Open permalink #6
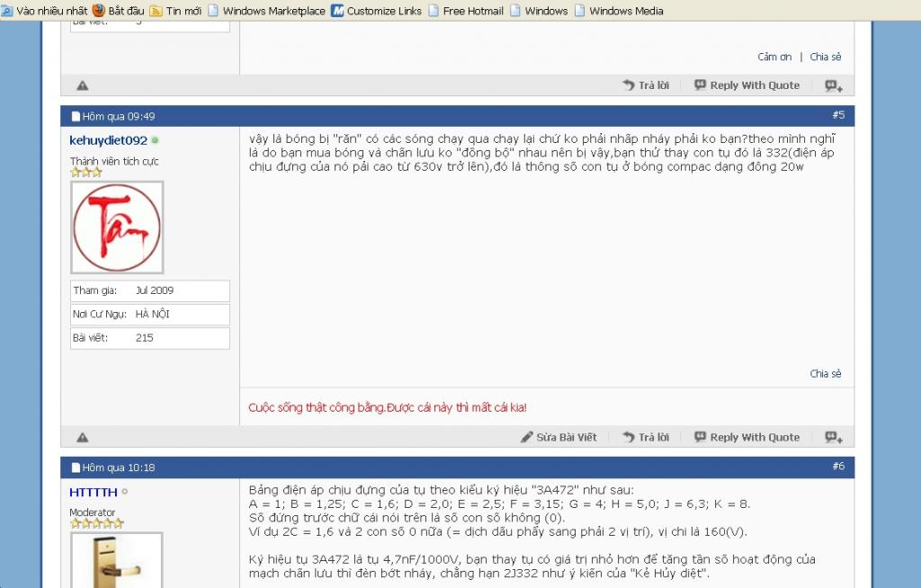 click(x=838, y=467)
